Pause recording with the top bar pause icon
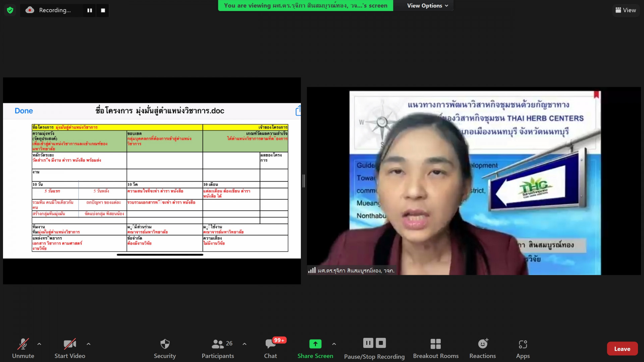Viewport: 644px width, 362px height. pos(90,10)
